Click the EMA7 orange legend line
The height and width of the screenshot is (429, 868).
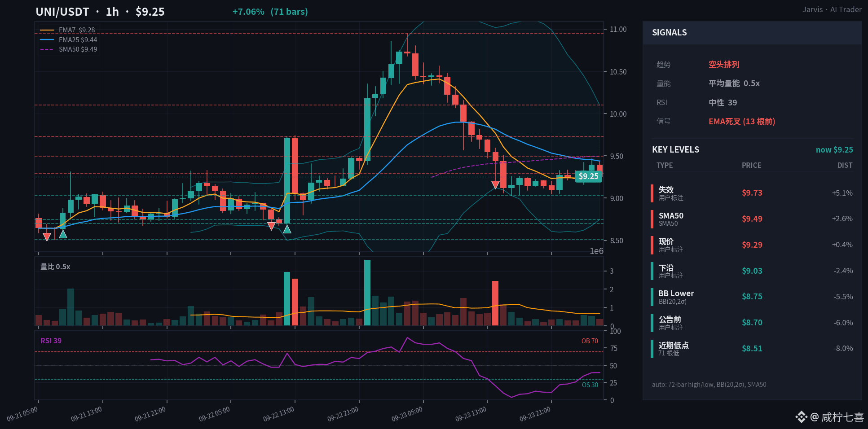(47, 30)
